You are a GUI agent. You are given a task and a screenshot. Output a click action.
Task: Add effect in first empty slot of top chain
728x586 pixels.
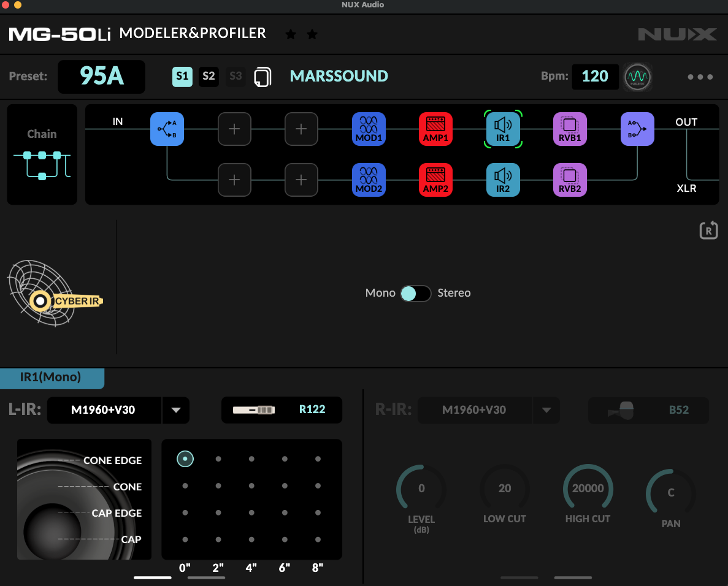(x=234, y=129)
